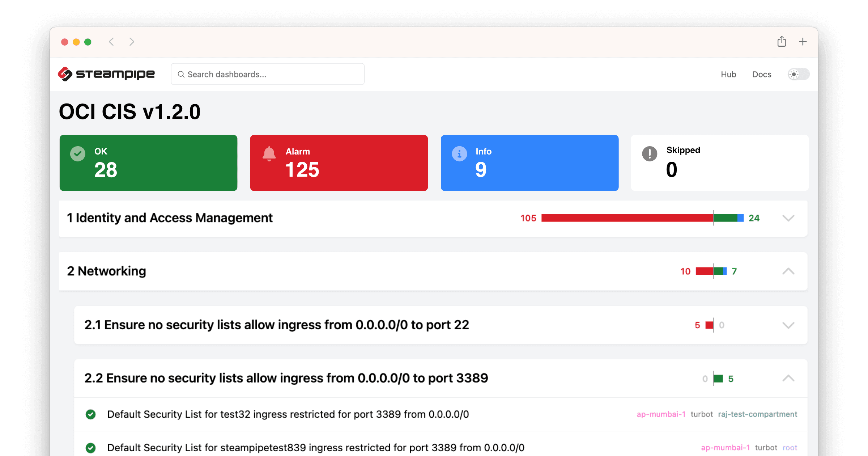Click the OK checkmark icon

pos(78,154)
